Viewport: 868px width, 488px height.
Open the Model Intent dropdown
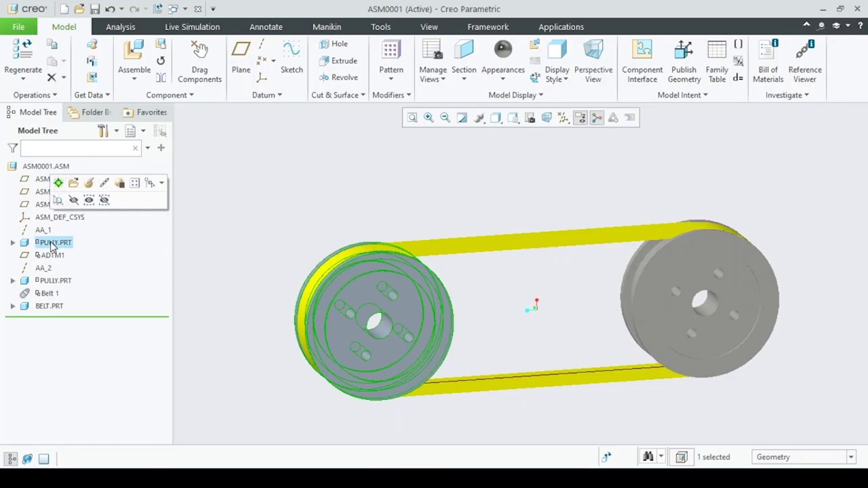click(x=683, y=95)
